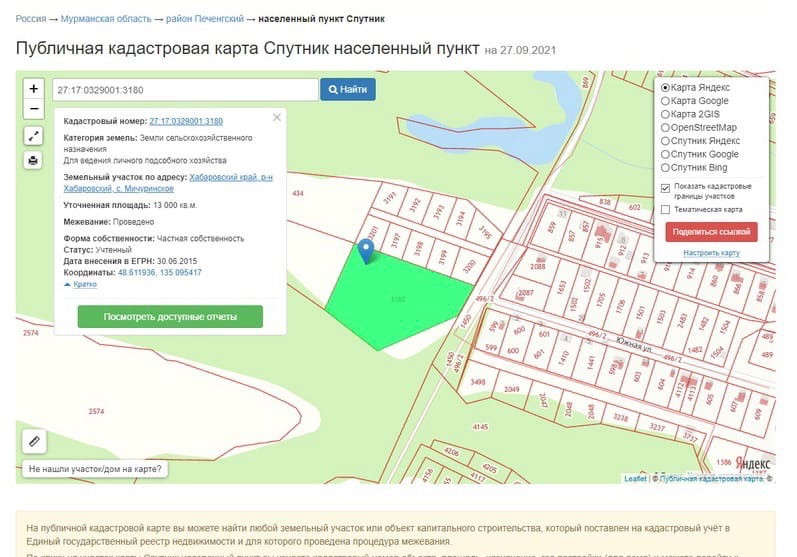Go to Россия breadcrumb
Screen dimensions: 797x557
pyautogui.click(x=30, y=19)
